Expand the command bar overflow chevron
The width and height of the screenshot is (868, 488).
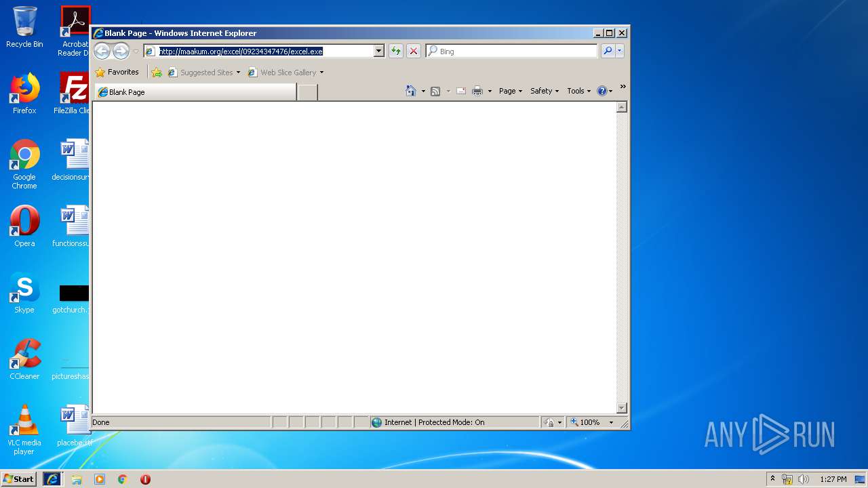pyautogui.click(x=623, y=87)
